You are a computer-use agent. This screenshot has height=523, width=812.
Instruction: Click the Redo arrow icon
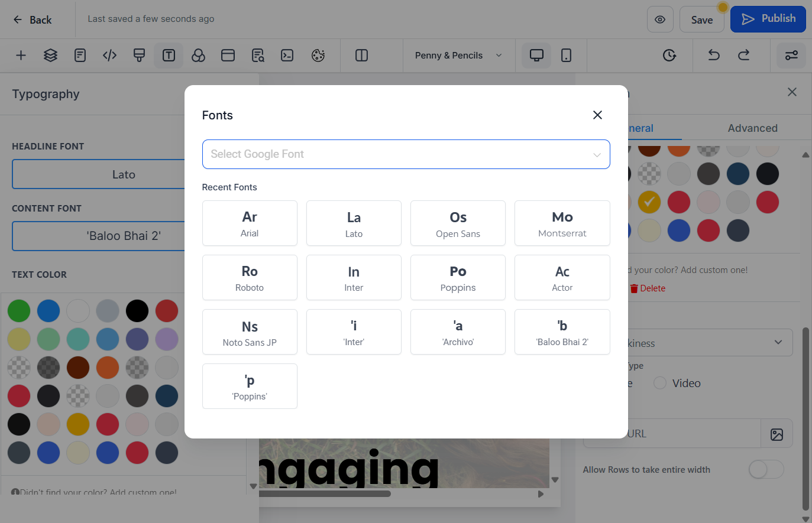pyautogui.click(x=743, y=55)
